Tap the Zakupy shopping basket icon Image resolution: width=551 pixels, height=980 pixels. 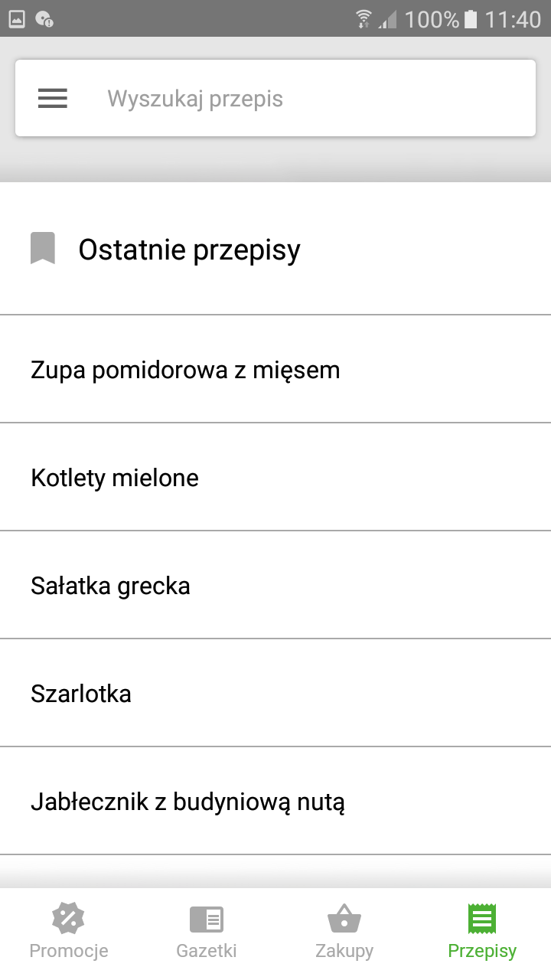344,918
